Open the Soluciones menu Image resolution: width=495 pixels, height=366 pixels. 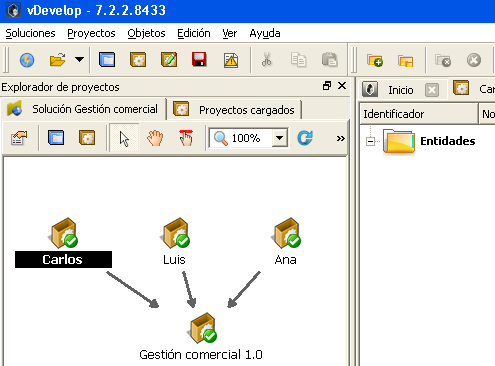pos(30,33)
